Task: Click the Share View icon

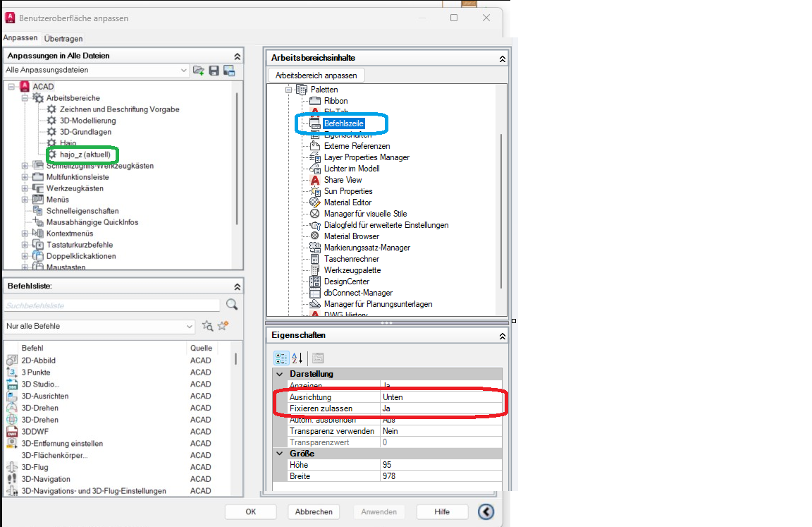Action: 315,181
